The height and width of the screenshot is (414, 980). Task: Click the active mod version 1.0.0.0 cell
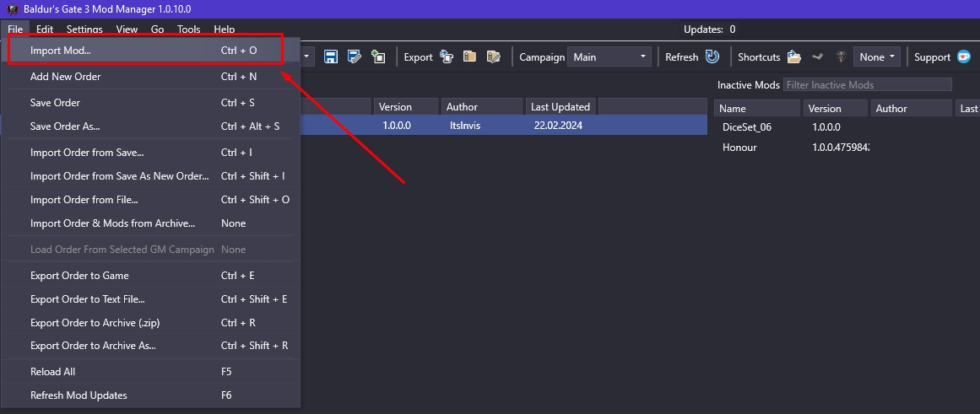pos(396,126)
